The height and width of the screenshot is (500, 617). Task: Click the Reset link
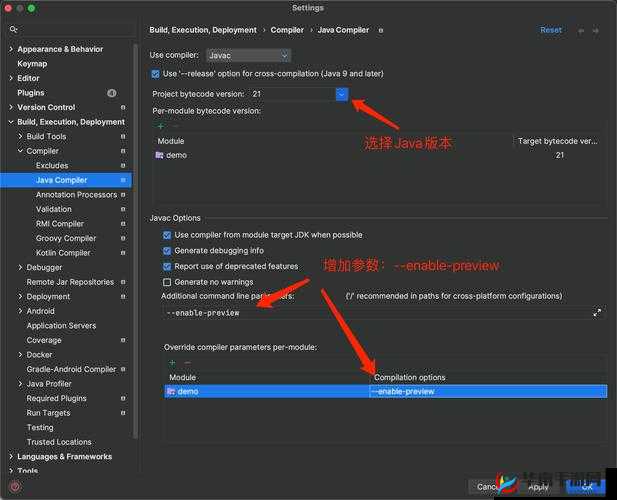(x=550, y=30)
